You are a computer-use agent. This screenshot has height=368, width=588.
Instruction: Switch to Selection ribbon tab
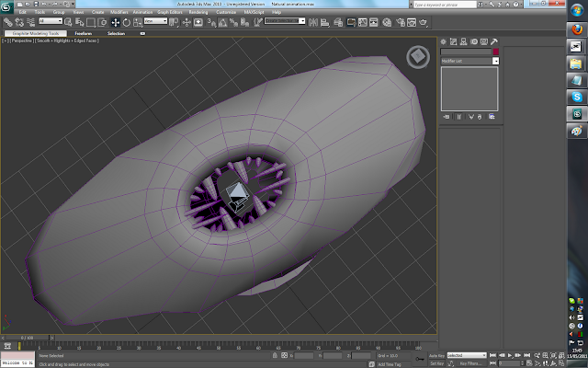point(116,33)
